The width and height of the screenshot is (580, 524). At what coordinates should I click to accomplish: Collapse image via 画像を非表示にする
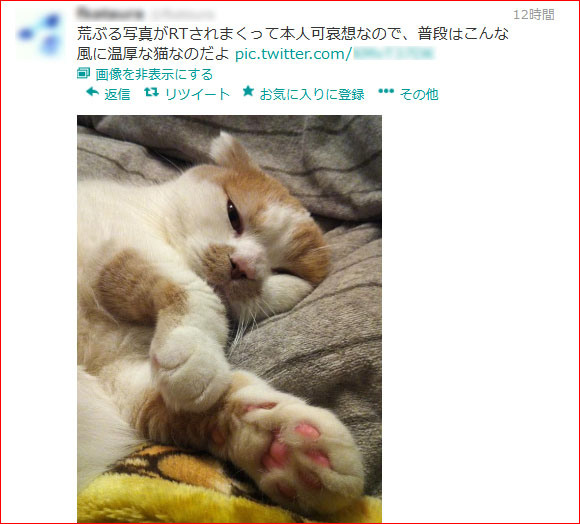point(154,74)
